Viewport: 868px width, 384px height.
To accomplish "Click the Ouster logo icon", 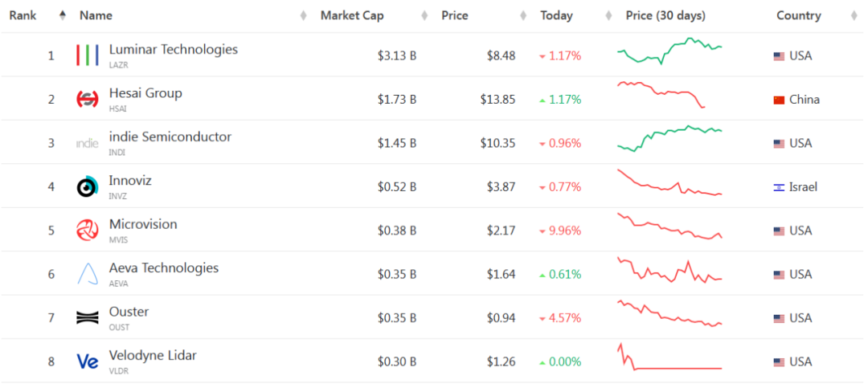I will pyautogui.click(x=88, y=317).
